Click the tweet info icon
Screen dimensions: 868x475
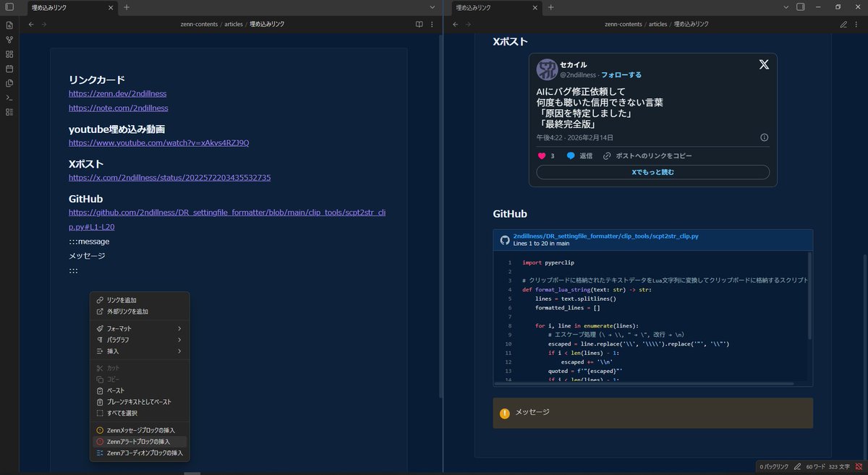(x=765, y=137)
